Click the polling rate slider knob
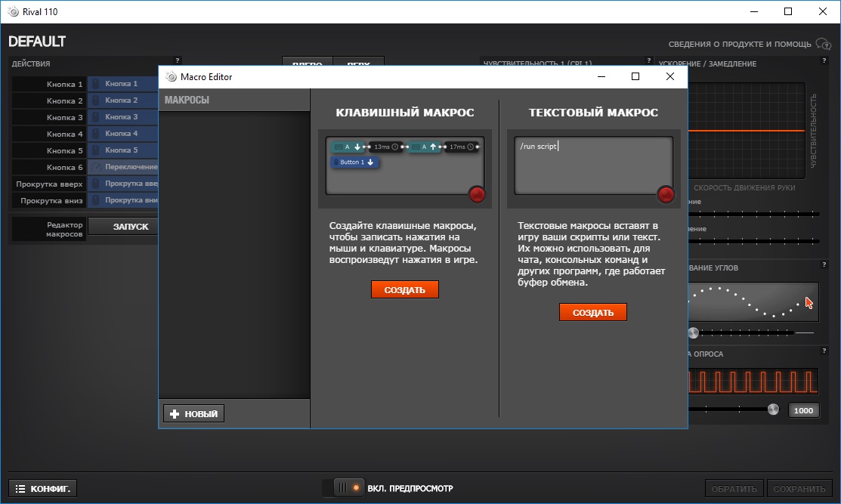841x504 pixels. [772, 410]
